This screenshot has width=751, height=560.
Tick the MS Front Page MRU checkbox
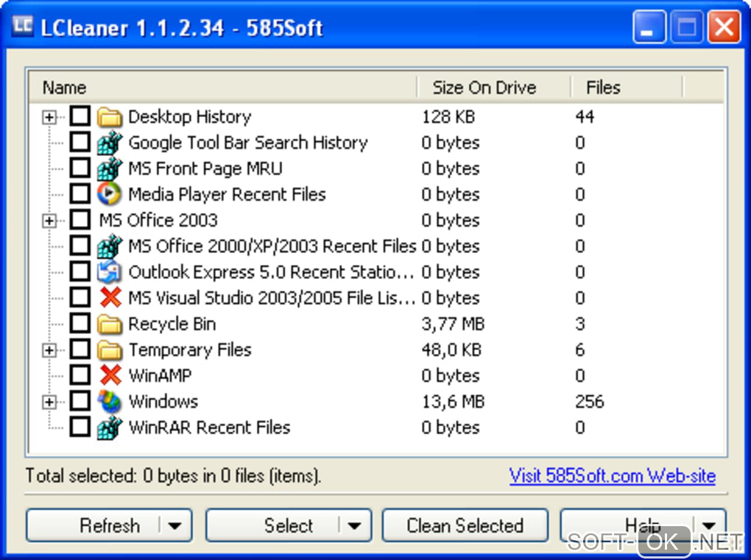point(80,168)
